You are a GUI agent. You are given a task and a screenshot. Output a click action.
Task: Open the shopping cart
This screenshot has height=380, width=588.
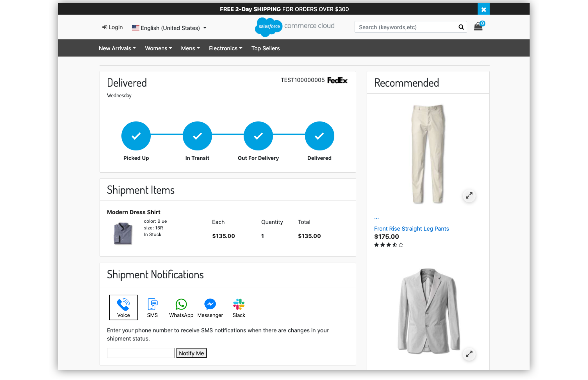pos(478,27)
